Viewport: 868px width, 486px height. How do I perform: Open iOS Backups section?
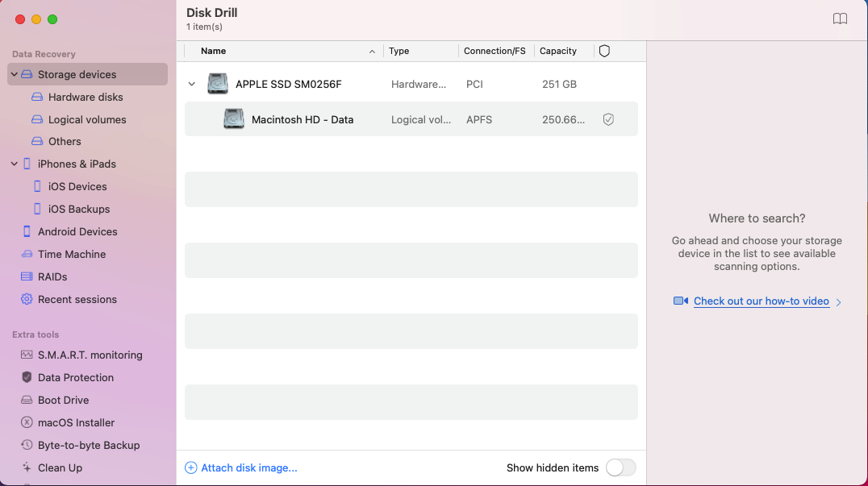click(79, 209)
